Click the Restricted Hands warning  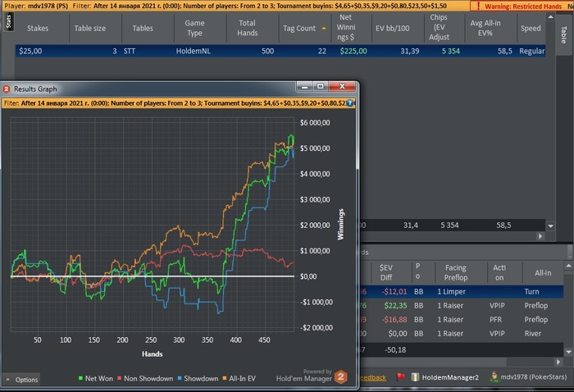[523, 7]
